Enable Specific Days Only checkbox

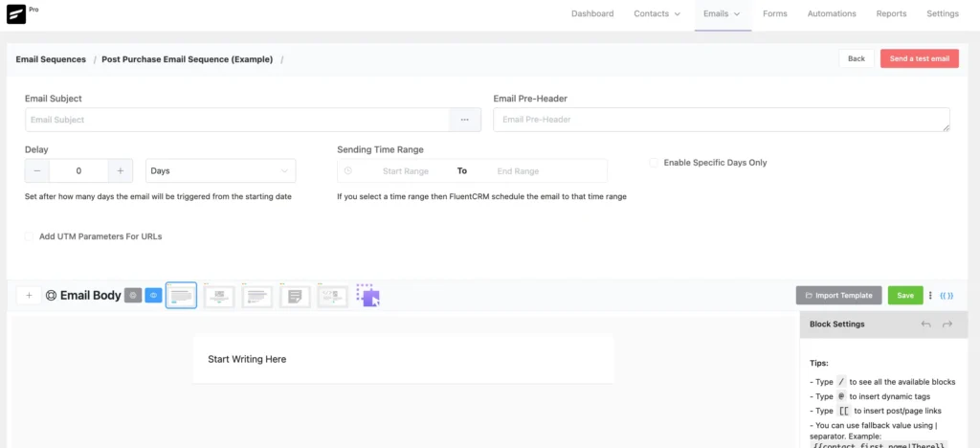654,163
